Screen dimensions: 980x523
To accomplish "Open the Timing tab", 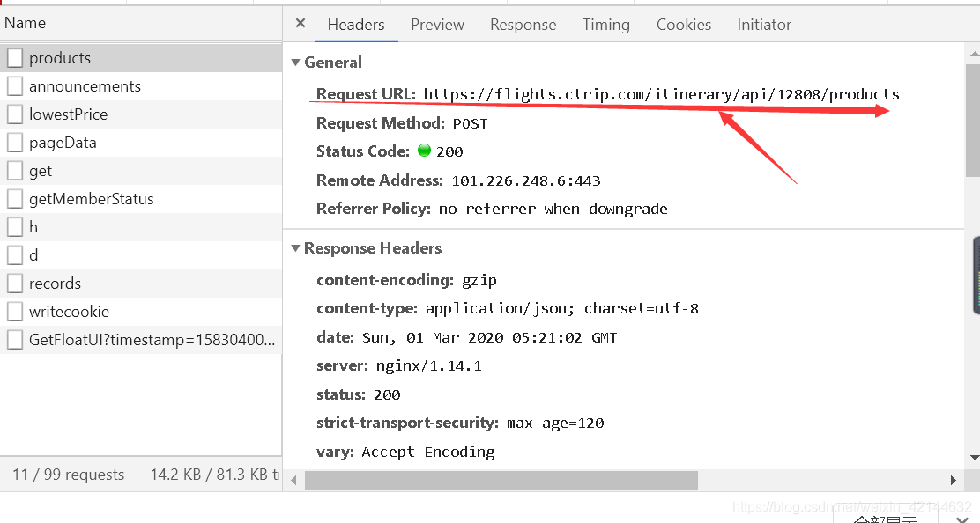I will pos(606,25).
